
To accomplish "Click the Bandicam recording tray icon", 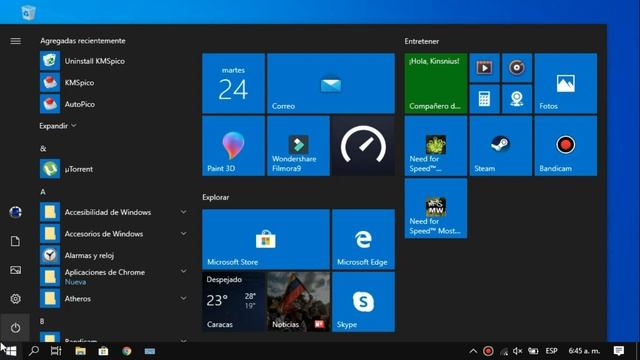I will [x=488, y=351].
